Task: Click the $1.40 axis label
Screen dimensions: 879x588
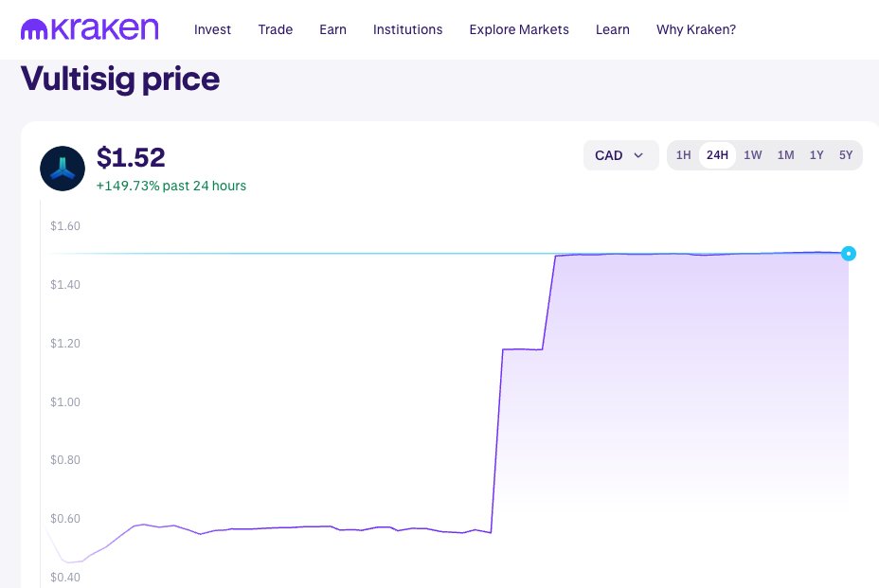Action: tap(65, 285)
